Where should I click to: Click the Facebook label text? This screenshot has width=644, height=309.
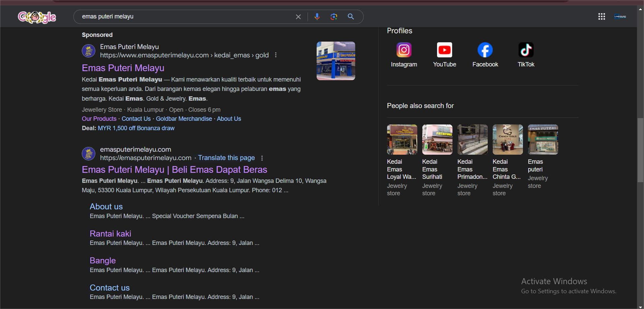tap(485, 64)
